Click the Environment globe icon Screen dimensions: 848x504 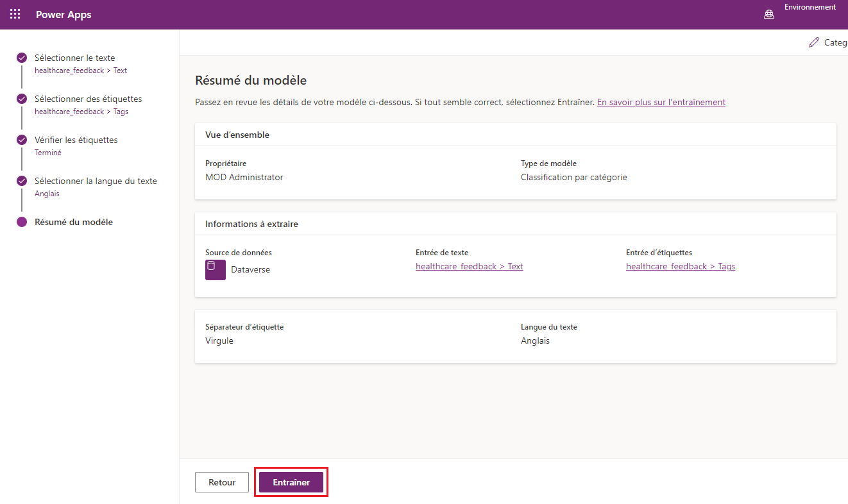click(769, 15)
